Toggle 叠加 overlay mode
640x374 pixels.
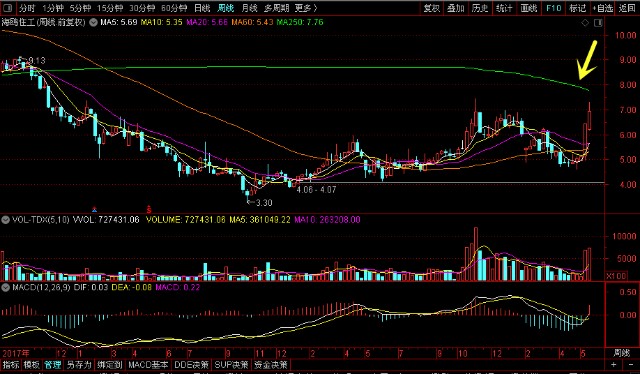point(456,8)
